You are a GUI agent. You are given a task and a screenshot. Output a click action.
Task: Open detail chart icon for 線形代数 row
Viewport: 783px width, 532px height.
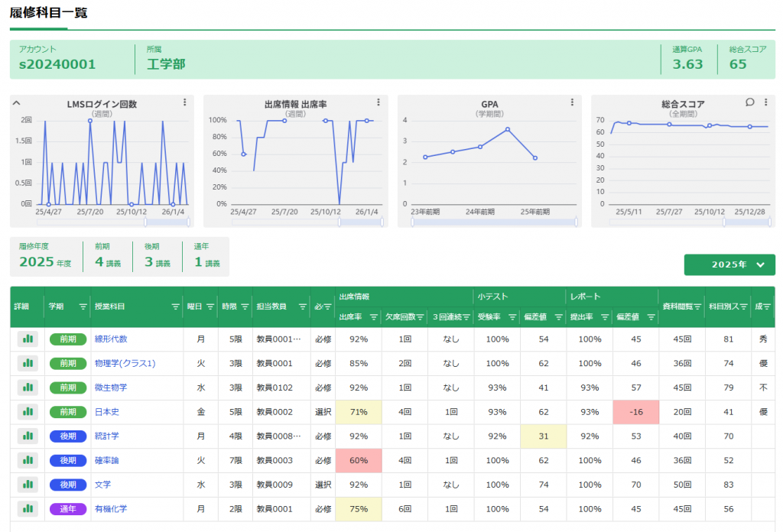(28, 339)
